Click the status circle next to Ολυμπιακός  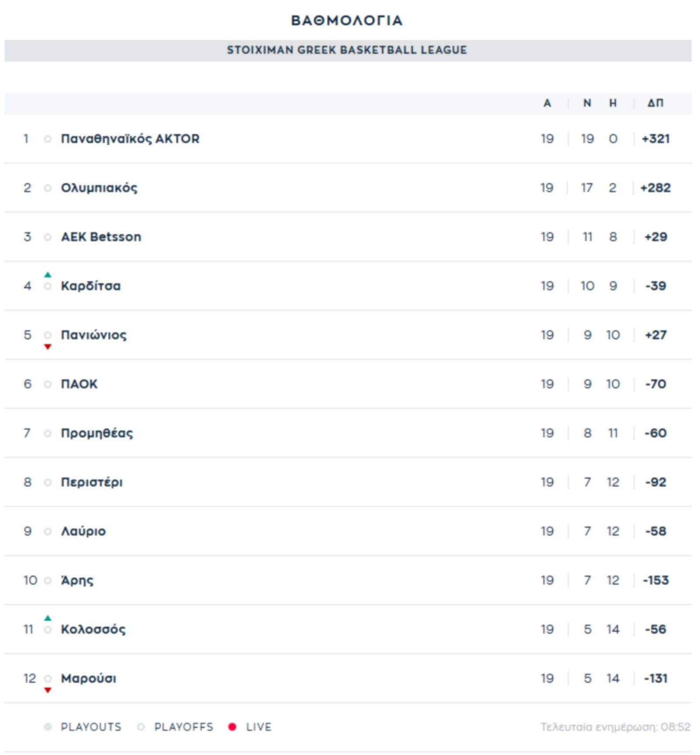[48, 188]
